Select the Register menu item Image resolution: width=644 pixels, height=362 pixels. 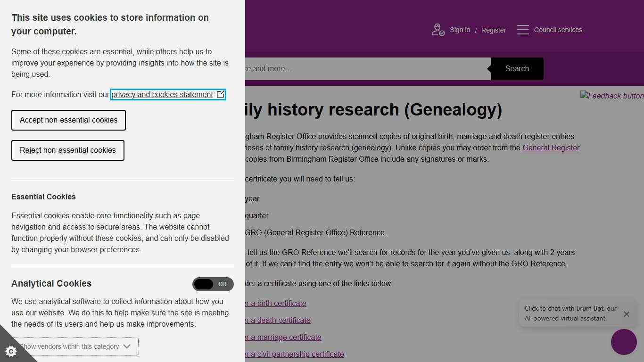click(x=493, y=30)
